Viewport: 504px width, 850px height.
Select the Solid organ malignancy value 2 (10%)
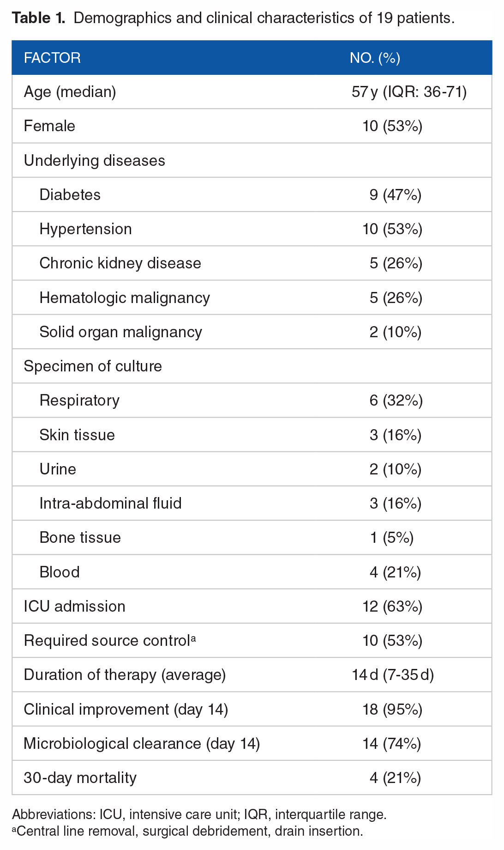[x=396, y=332]
